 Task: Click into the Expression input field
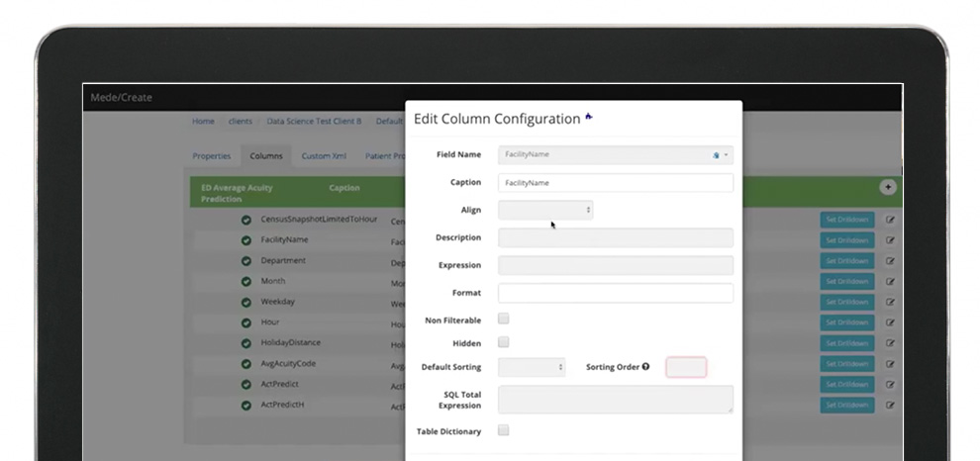(x=616, y=265)
